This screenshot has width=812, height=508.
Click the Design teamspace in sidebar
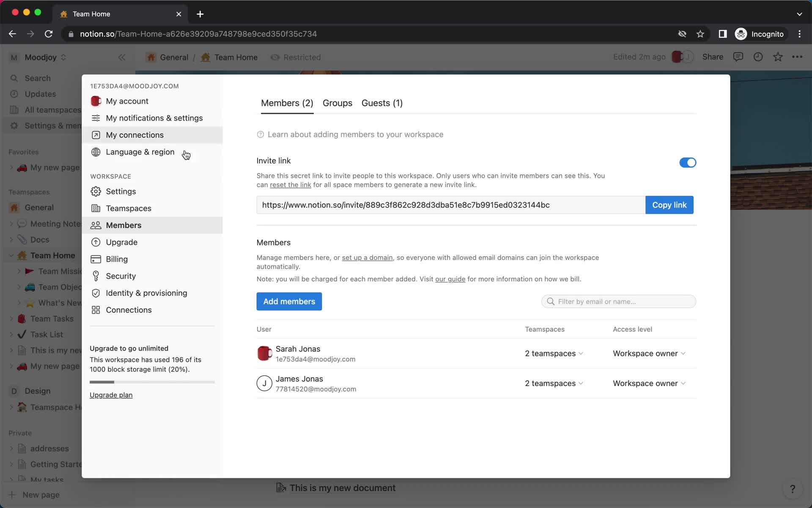click(x=38, y=391)
